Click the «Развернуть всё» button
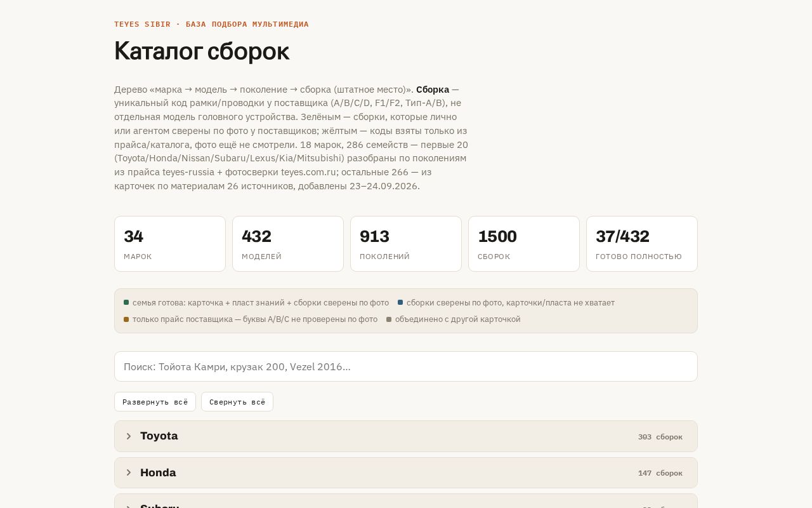 (155, 402)
